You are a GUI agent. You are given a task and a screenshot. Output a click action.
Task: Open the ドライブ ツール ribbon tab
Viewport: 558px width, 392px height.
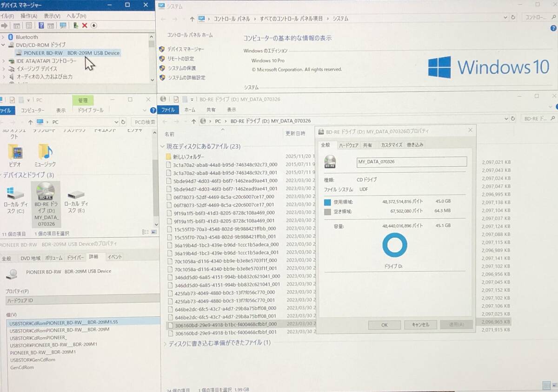coord(91,111)
